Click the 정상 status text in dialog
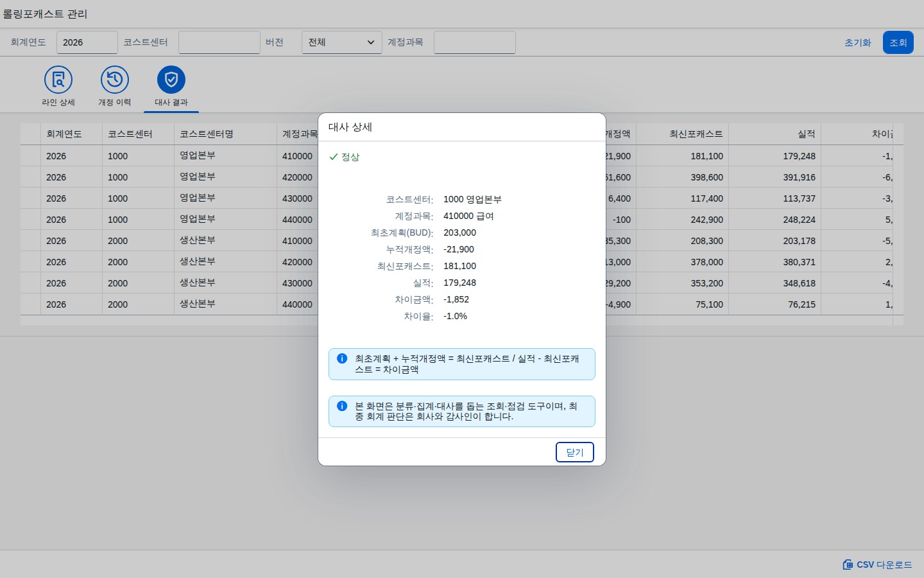Image resolution: width=924 pixels, height=578 pixels. 350,157
